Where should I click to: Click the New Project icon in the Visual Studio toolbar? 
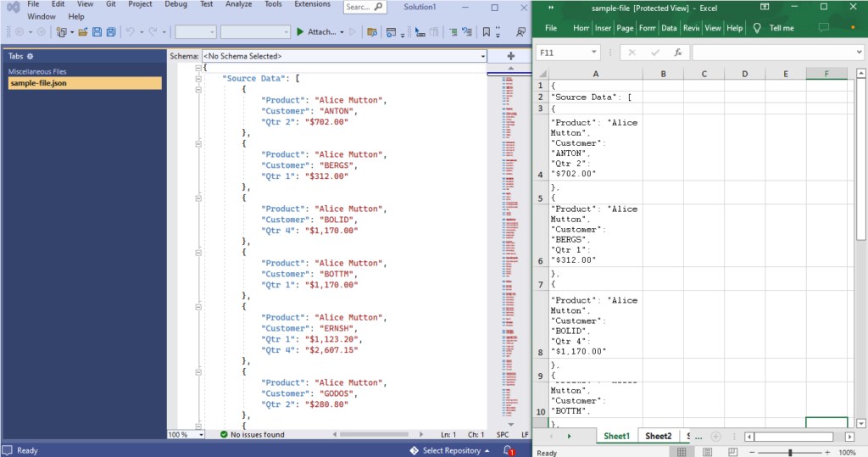pyautogui.click(x=61, y=32)
